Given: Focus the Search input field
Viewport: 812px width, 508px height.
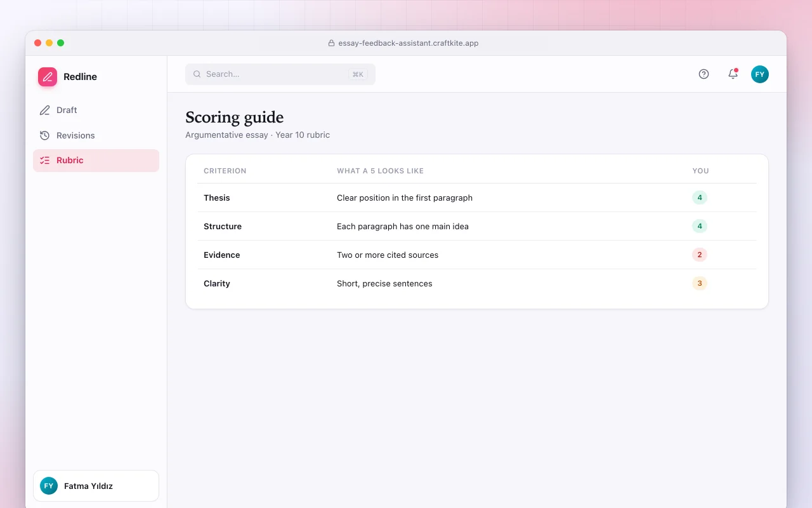Looking at the screenshot, I should [280, 74].
